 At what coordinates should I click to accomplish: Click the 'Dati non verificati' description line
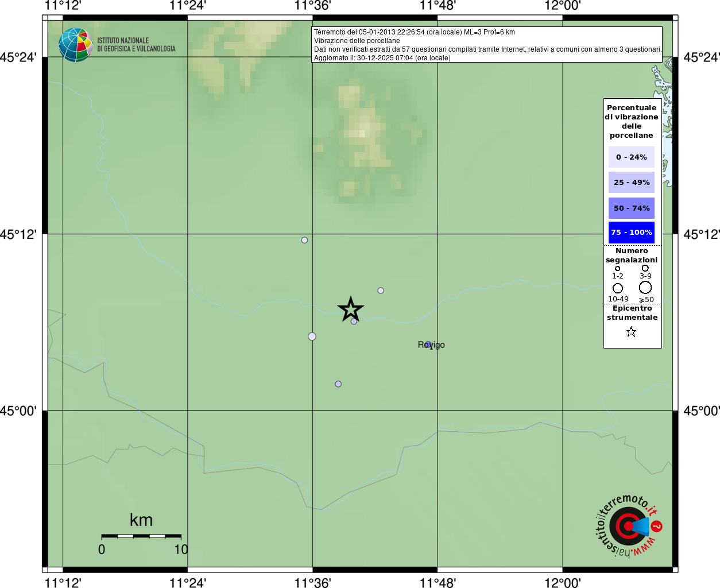(487, 49)
